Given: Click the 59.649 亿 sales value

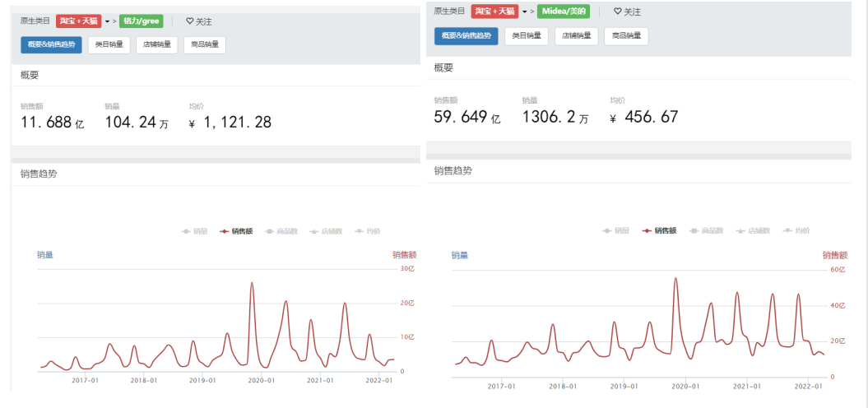Looking at the screenshot, I should [x=467, y=118].
